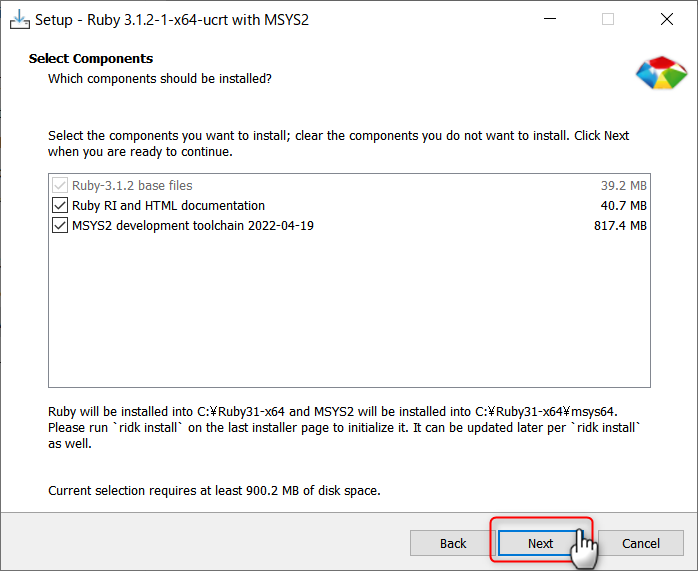
Task: Click the disabled maximize button
Action: click(x=608, y=19)
